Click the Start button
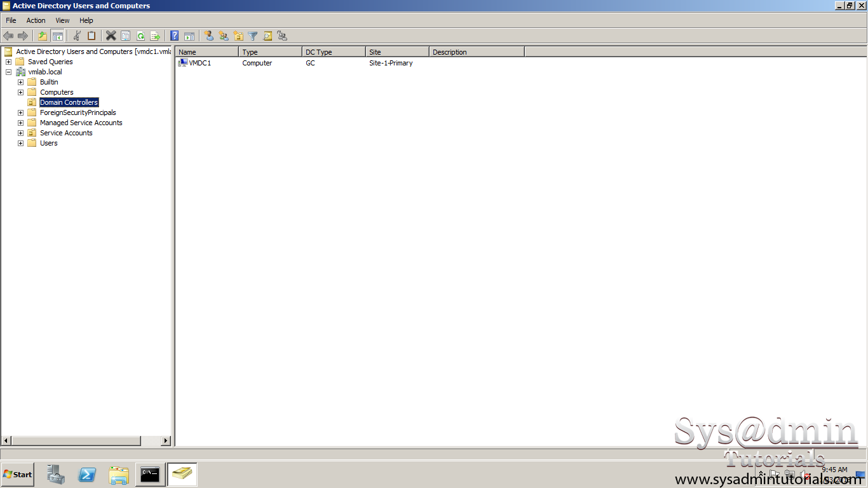The image size is (868, 488). tap(18, 474)
